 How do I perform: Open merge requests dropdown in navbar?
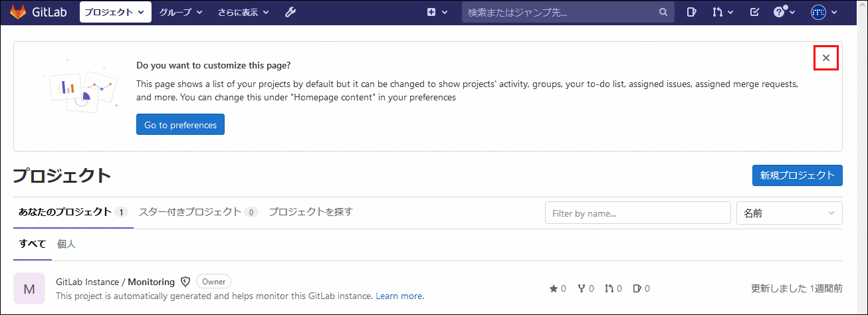722,12
